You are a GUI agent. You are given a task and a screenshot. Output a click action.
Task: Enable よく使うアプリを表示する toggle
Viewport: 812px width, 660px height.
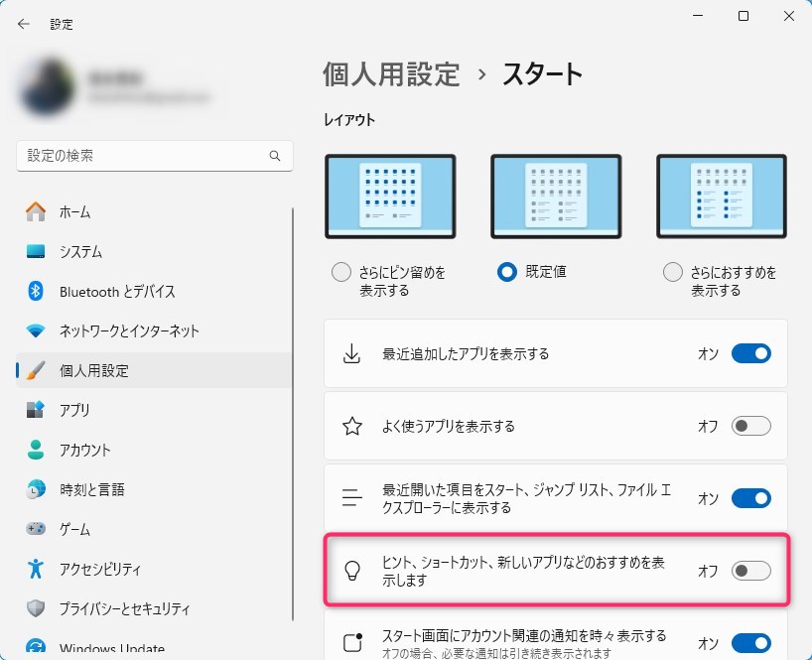(x=750, y=427)
